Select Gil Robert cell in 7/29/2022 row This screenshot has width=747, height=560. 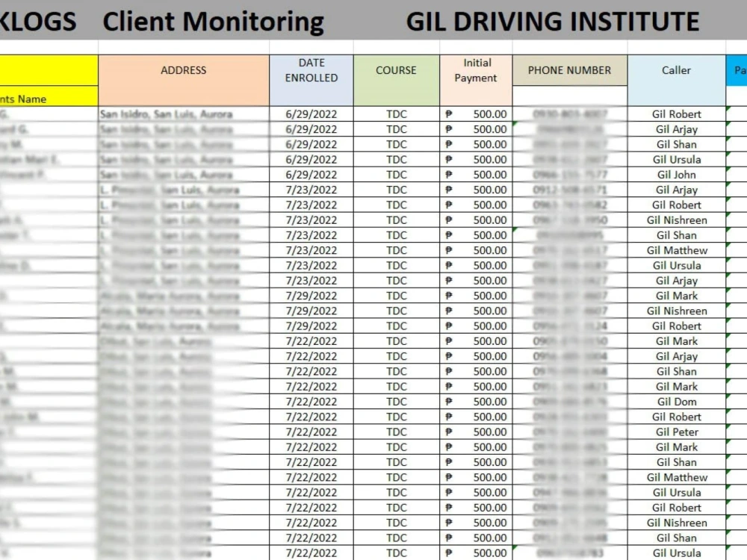(677, 326)
